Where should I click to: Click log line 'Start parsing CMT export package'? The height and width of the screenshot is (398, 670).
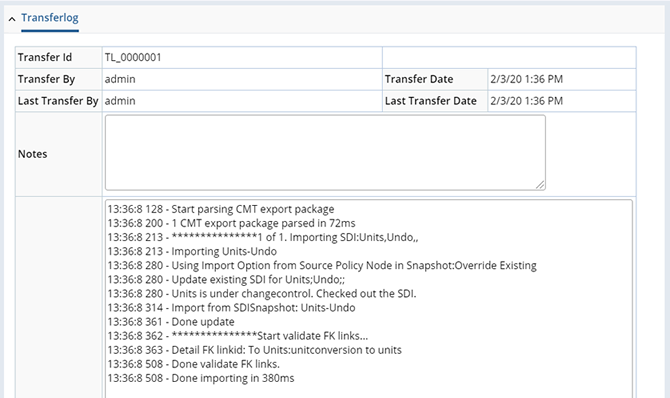[x=221, y=209]
